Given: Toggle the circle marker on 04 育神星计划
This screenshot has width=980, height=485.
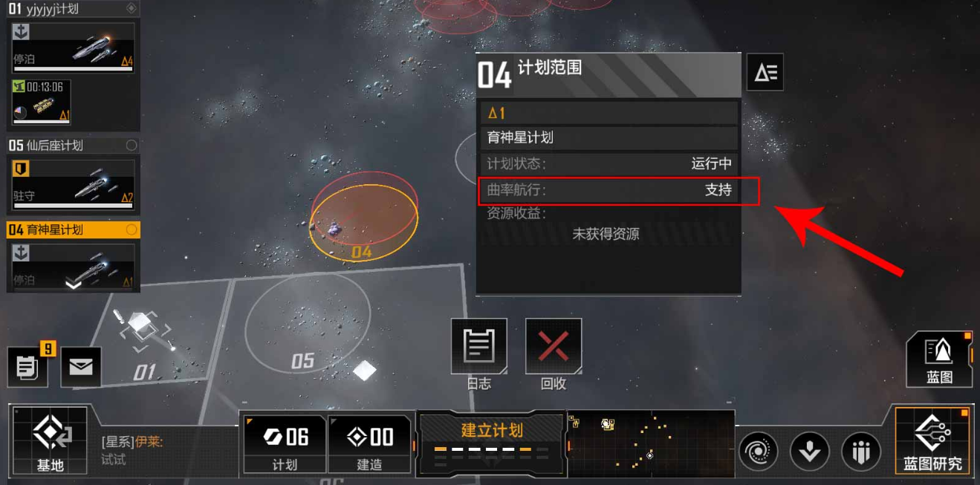Looking at the screenshot, I should pyautogui.click(x=132, y=230).
